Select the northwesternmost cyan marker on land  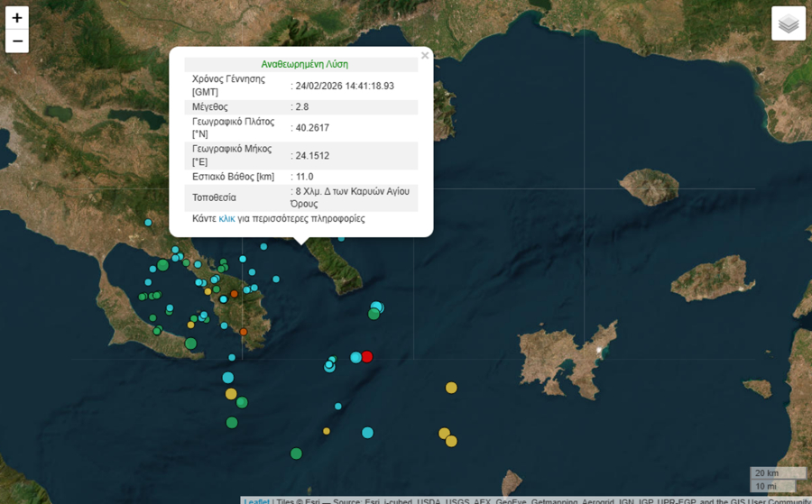149,222
